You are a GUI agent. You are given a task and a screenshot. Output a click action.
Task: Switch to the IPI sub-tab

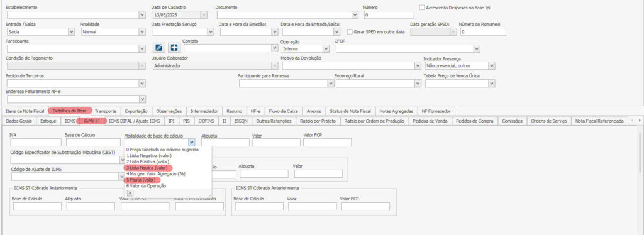pyautogui.click(x=171, y=121)
